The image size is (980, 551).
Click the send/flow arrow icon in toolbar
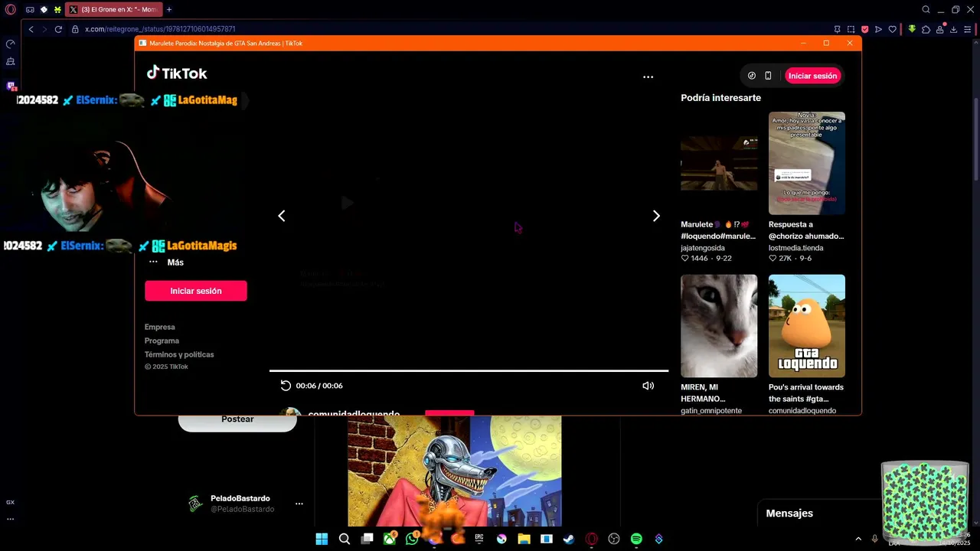(x=878, y=29)
